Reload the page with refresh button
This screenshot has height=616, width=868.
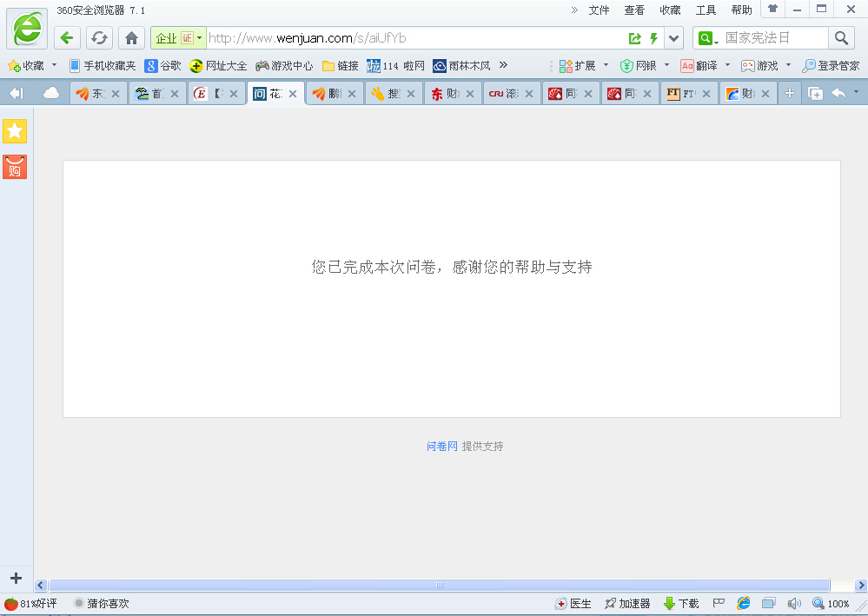(99, 38)
